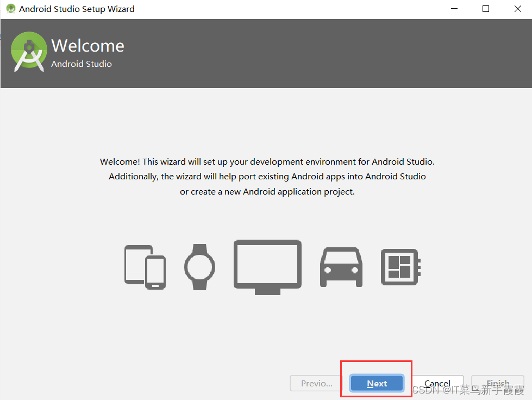Click the Cancel button

(x=437, y=383)
